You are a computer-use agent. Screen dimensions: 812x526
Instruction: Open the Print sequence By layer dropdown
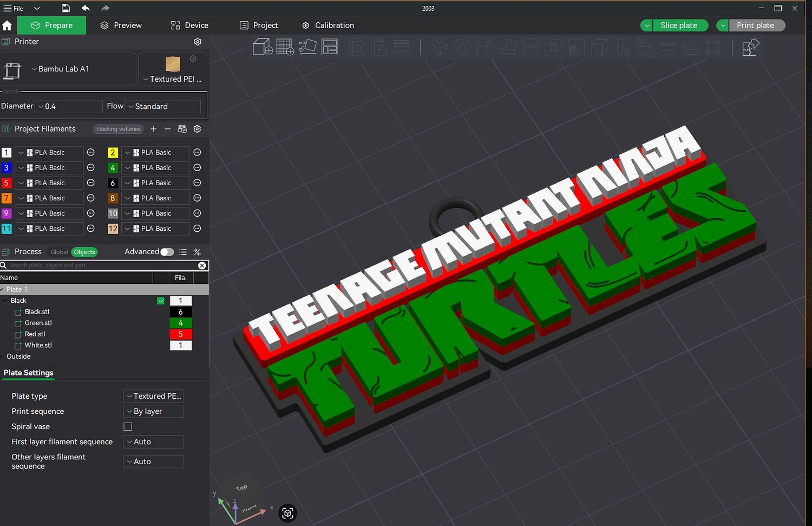154,411
